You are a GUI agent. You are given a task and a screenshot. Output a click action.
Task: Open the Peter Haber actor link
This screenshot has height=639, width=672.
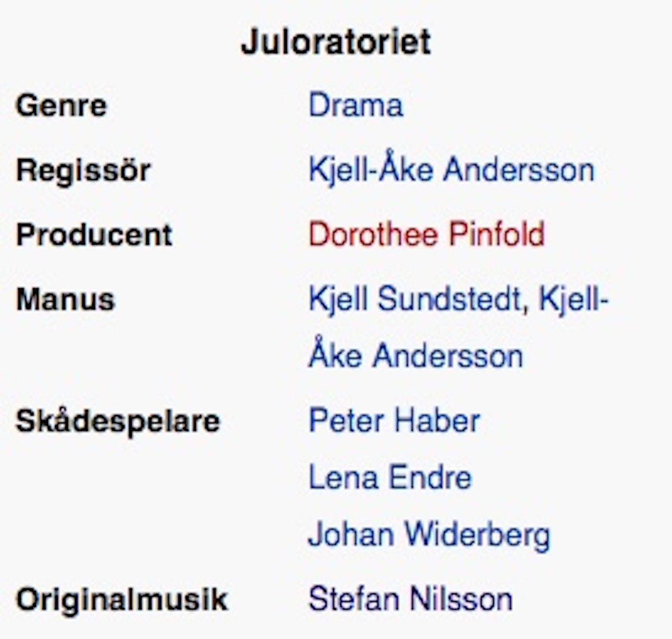tap(394, 420)
